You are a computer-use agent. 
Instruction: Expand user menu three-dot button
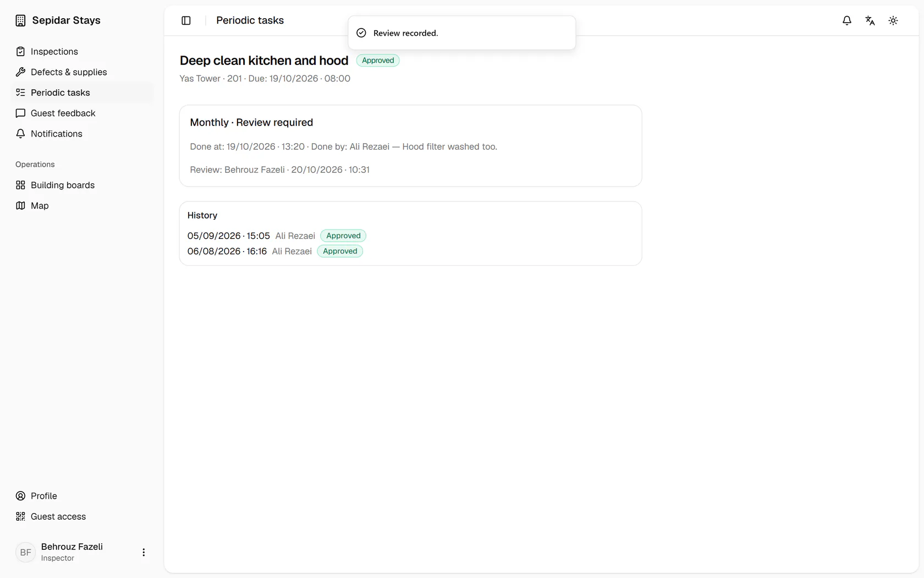click(144, 552)
